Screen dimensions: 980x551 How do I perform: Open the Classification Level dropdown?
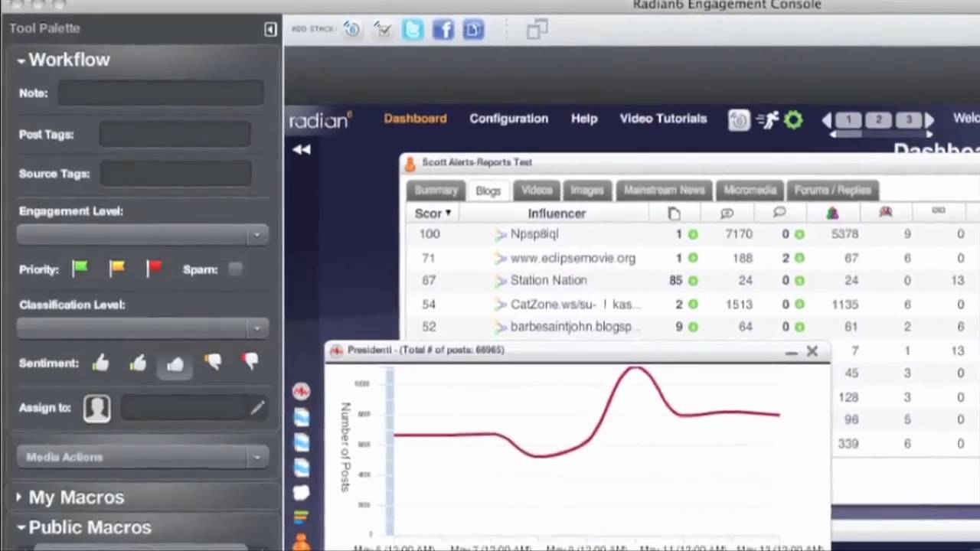pyautogui.click(x=142, y=328)
